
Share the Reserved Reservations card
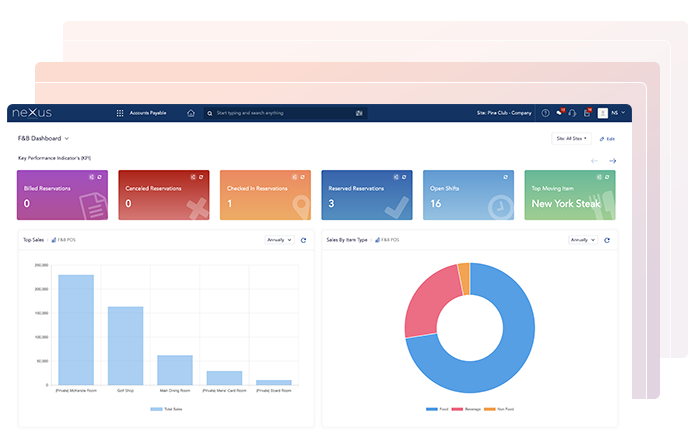pyautogui.click(x=396, y=177)
